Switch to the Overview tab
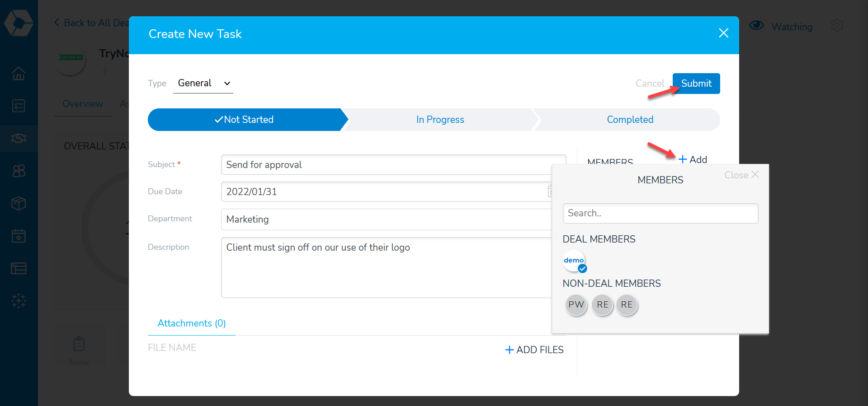Viewport: 868px width, 406px height. [x=83, y=104]
